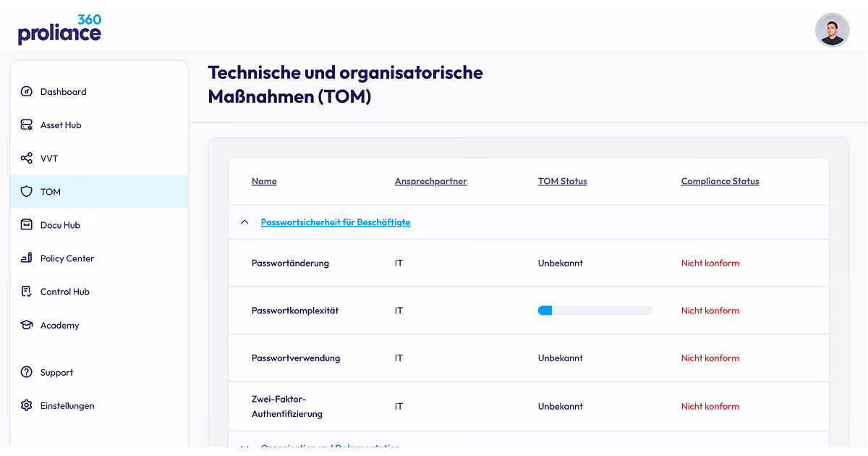Navigate to Policy Center

tap(99, 258)
